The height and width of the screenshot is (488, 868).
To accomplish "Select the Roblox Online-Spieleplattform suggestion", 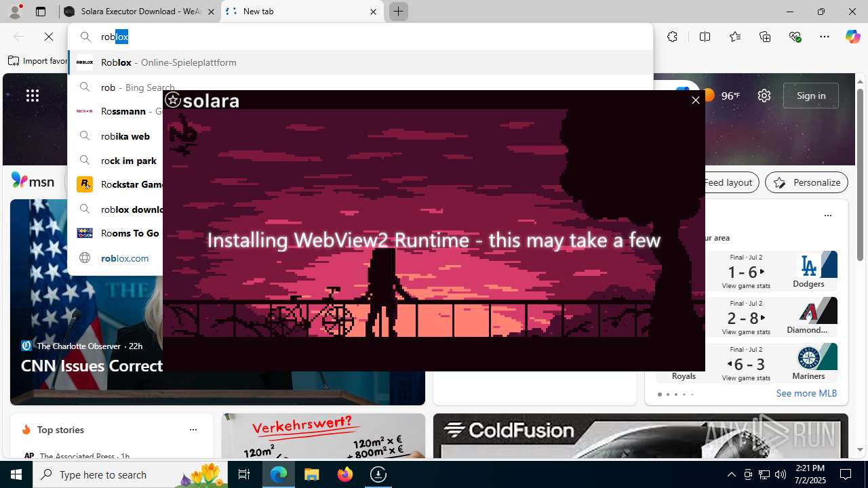I will (x=360, y=62).
